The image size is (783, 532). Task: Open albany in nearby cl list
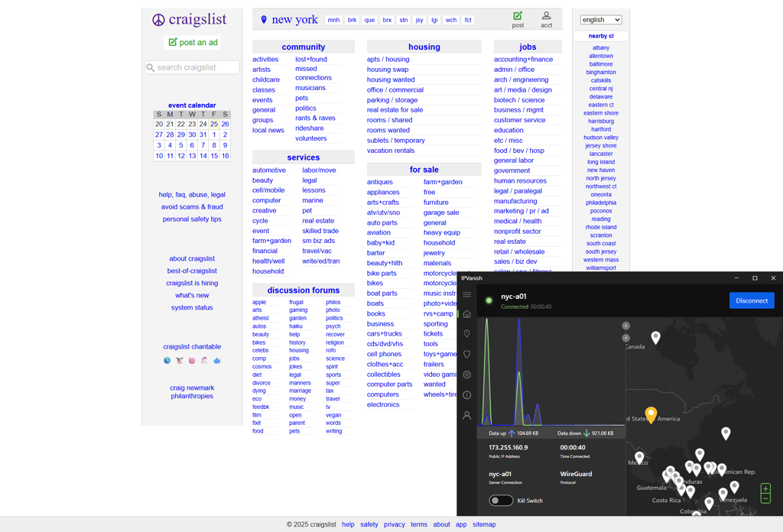click(601, 48)
